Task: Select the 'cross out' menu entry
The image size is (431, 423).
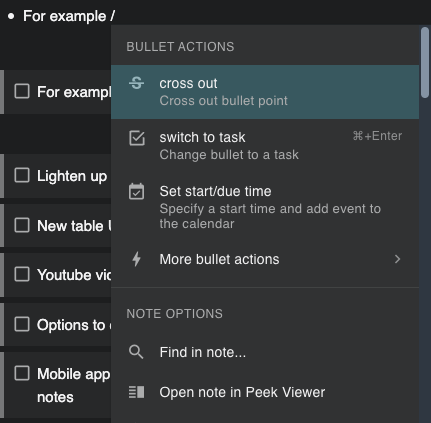Action: [265, 92]
